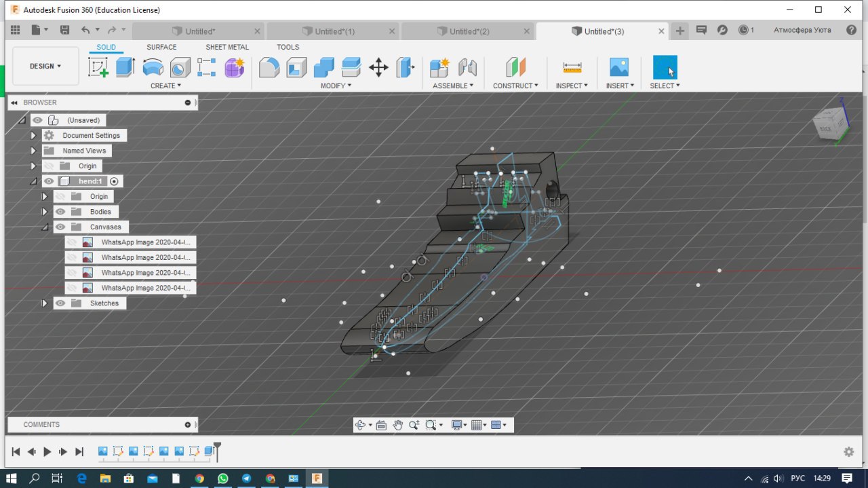Select the Extrude tool icon
868x488 pixels.
click(x=125, y=67)
